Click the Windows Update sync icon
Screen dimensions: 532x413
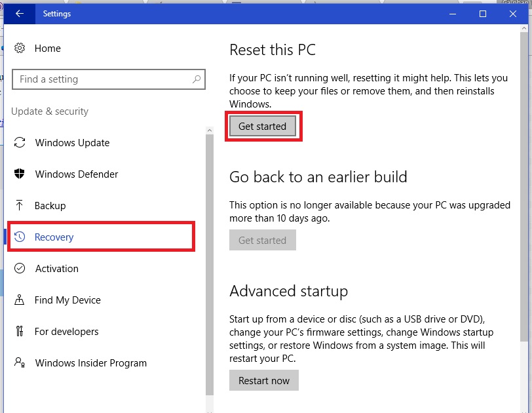pos(20,143)
